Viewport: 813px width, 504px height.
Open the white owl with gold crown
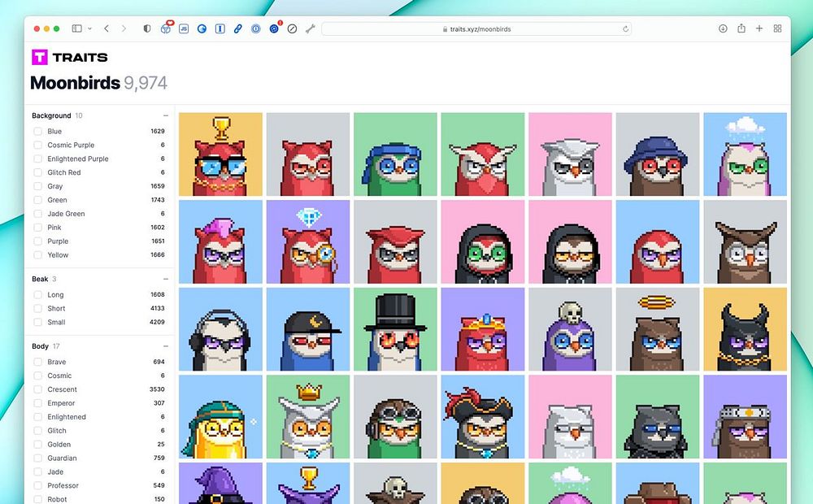(308, 417)
